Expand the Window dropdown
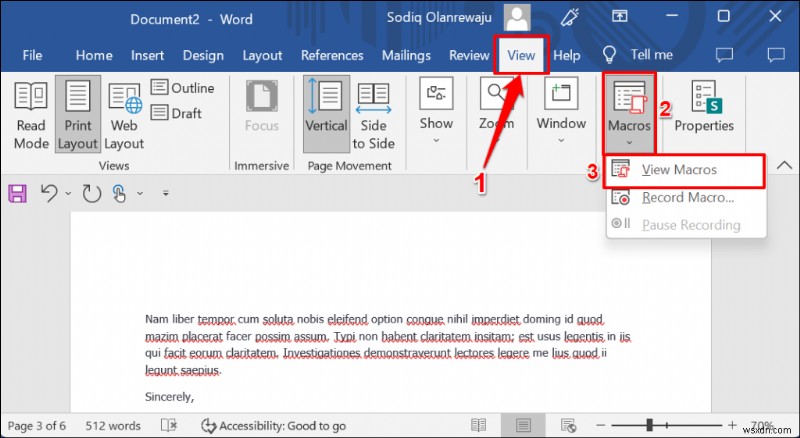Image resolution: width=800 pixels, height=438 pixels. pos(561,113)
